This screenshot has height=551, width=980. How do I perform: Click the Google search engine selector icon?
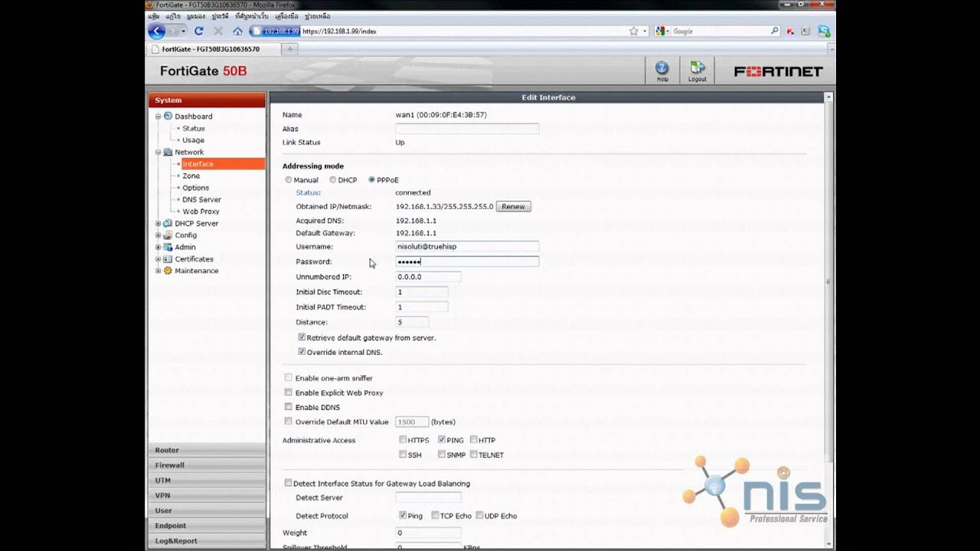tap(660, 31)
